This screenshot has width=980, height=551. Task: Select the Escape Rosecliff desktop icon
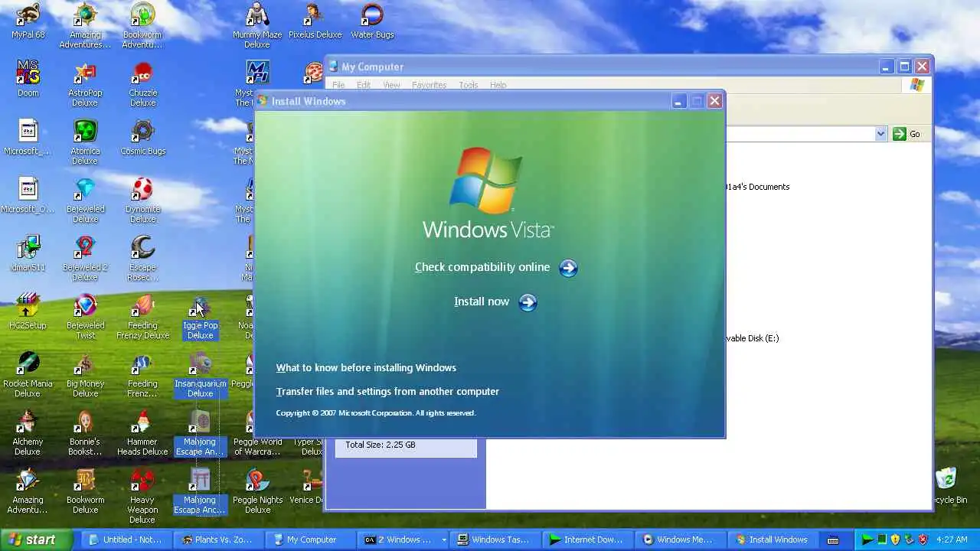pos(142,259)
